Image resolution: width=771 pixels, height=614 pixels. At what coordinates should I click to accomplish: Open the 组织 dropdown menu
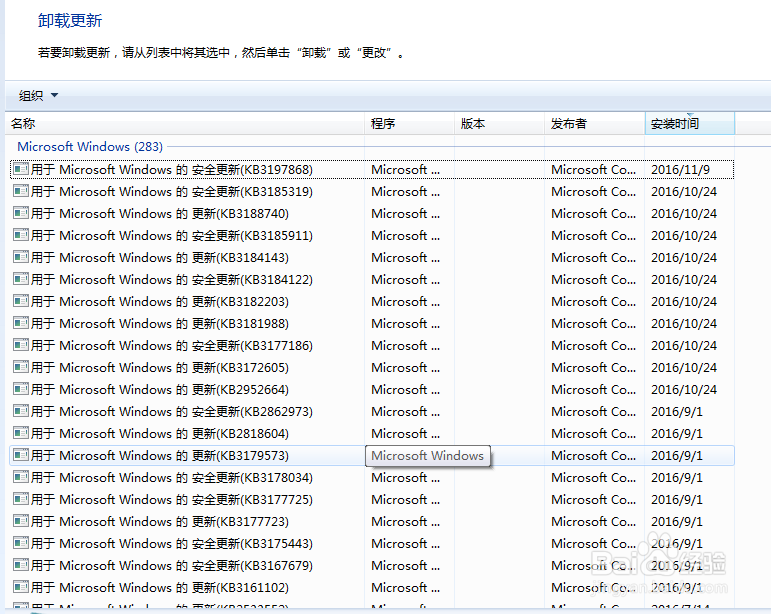point(38,95)
